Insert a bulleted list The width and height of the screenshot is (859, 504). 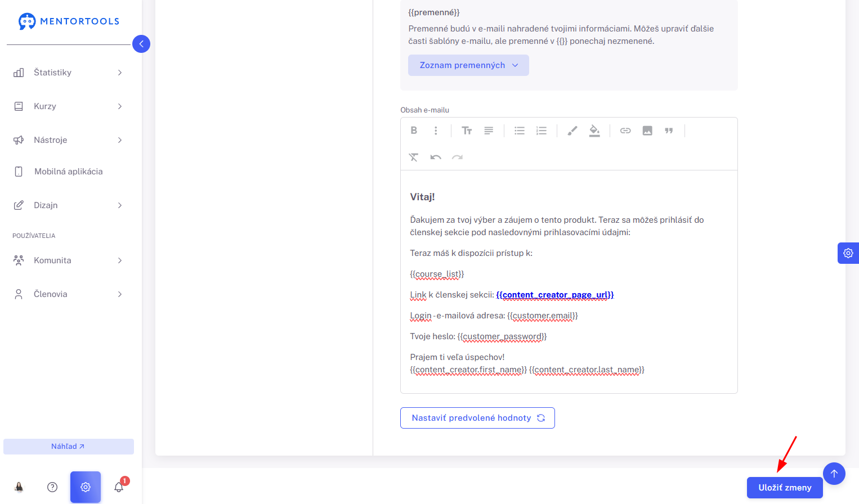(520, 130)
